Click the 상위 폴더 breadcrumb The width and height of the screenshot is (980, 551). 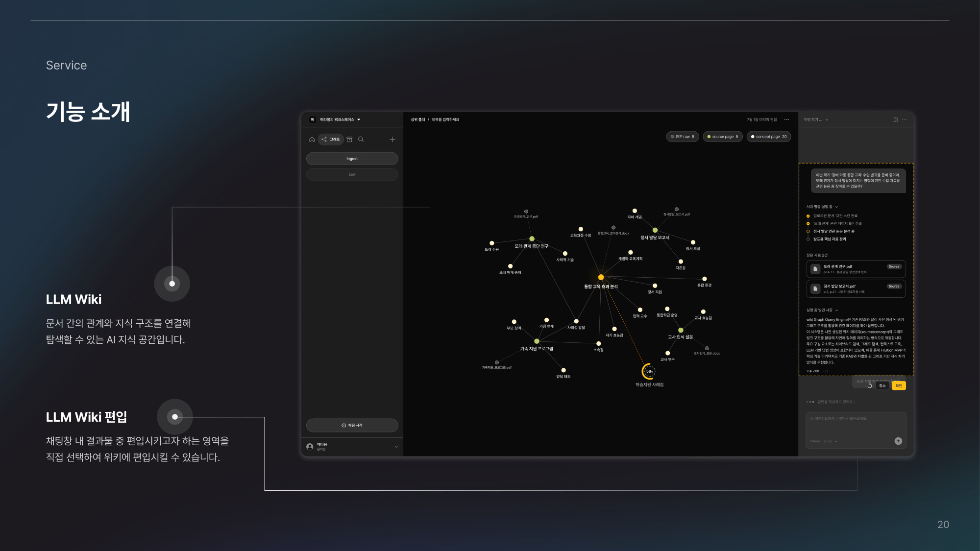pyautogui.click(x=418, y=120)
